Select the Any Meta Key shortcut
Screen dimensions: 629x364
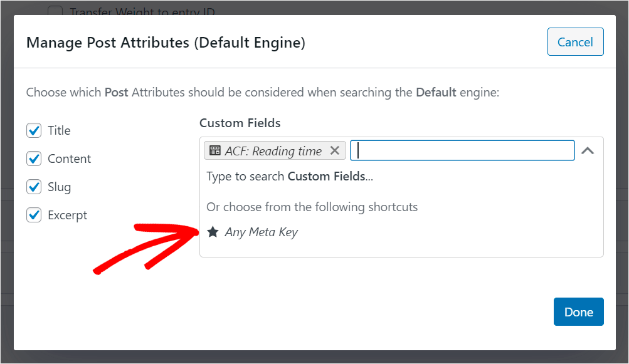(253, 232)
